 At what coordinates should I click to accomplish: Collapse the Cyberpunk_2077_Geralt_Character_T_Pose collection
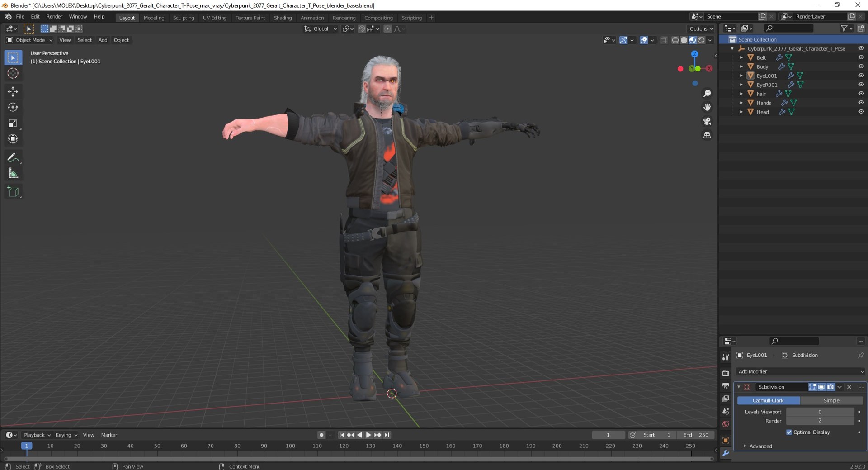732,48
